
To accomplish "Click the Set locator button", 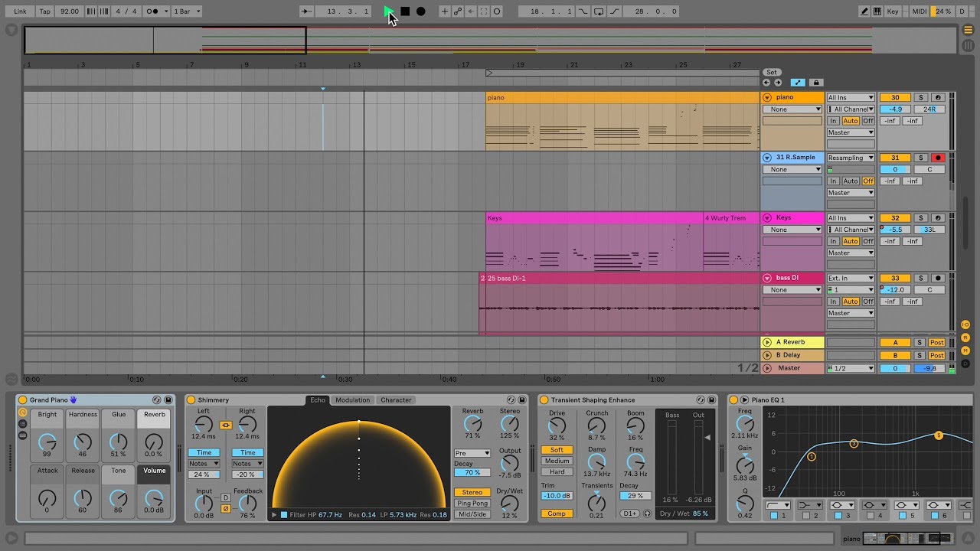I will 771,73.
